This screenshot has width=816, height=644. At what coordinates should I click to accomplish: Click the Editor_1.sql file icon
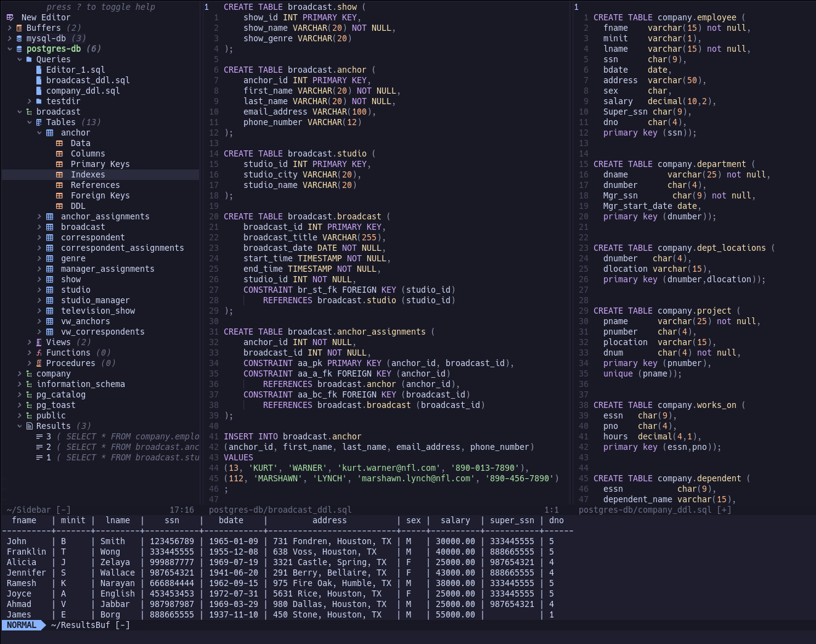click(x=39, y=70)
